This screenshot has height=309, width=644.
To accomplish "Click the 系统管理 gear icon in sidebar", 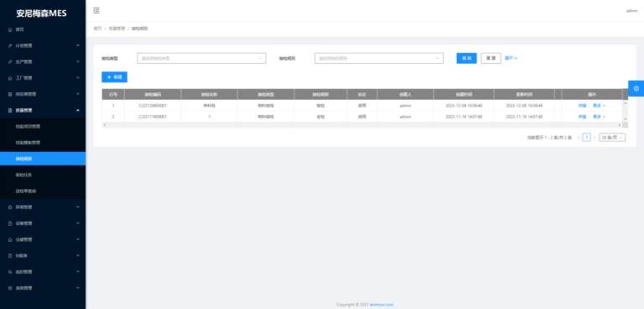I will [10, 288].
